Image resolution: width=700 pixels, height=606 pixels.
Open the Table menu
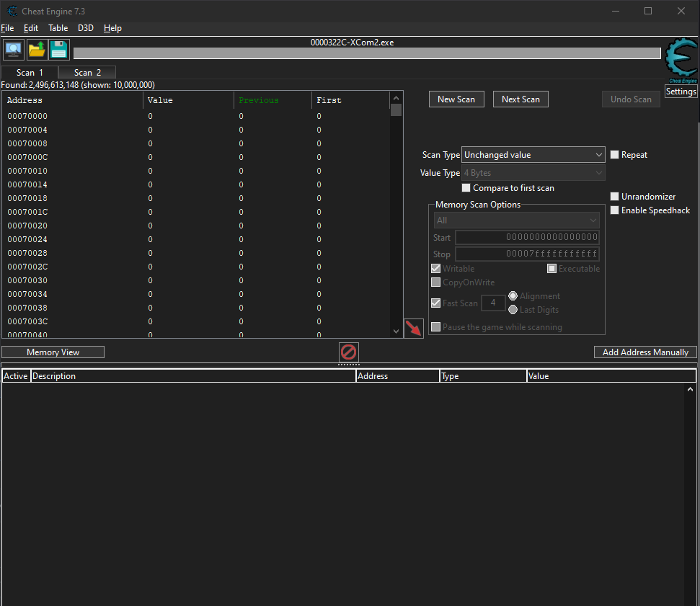click(58, 27)
